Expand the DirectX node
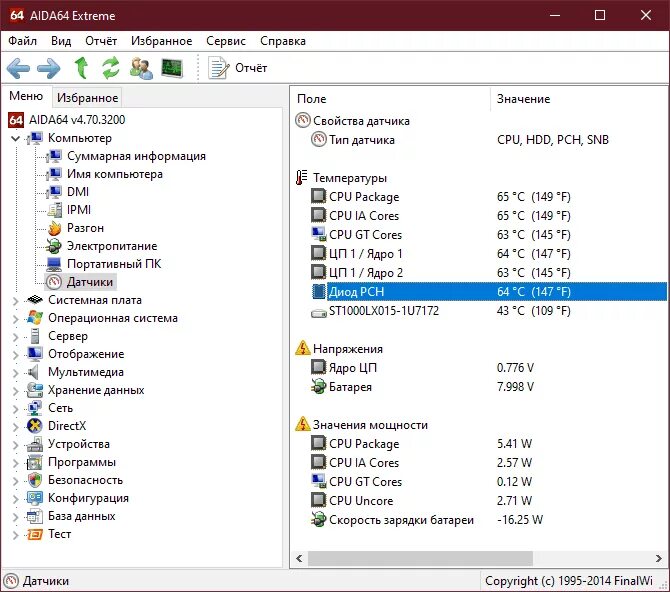This screenshot has width=670, height=592. (x=15, y=426)
